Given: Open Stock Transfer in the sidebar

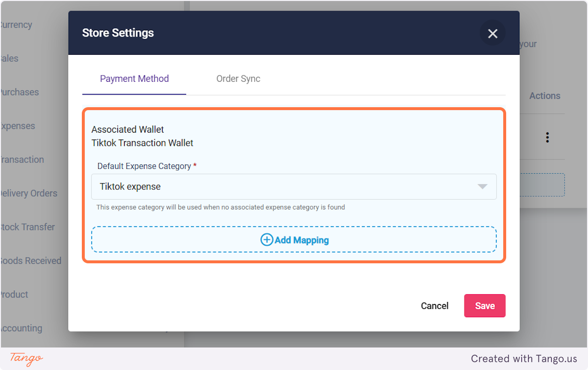Looking at the screenshot, I should [27, 227].
